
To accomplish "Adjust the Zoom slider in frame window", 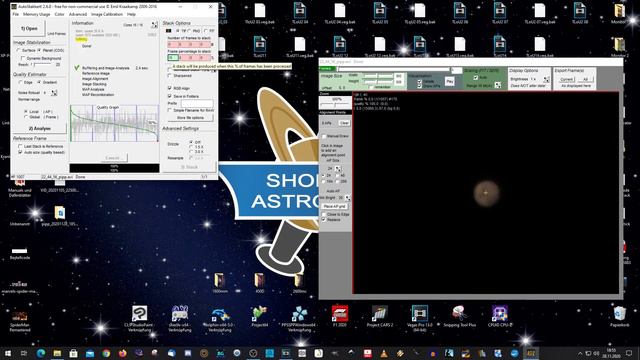I will point(335,105).
